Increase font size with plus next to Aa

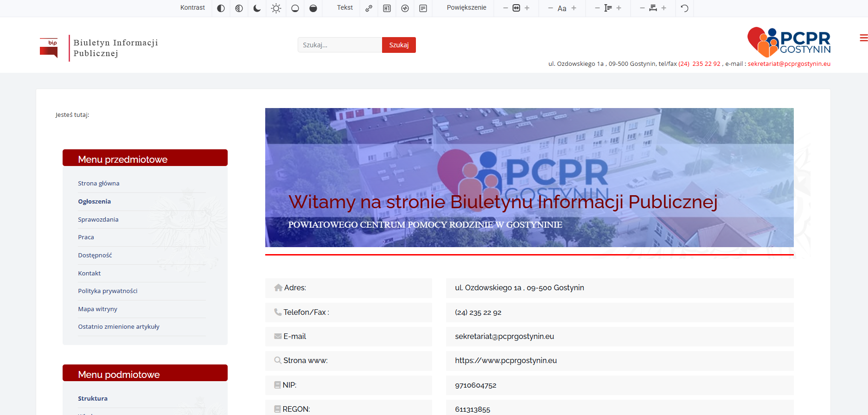[574, 8]
